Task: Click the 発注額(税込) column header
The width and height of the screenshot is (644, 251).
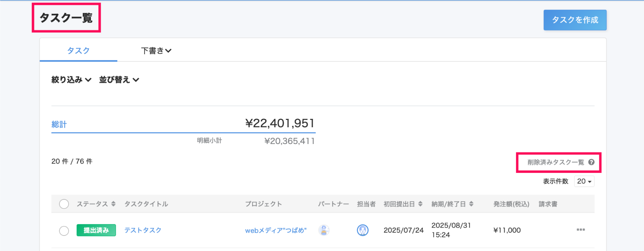Action: coord(511,204)
